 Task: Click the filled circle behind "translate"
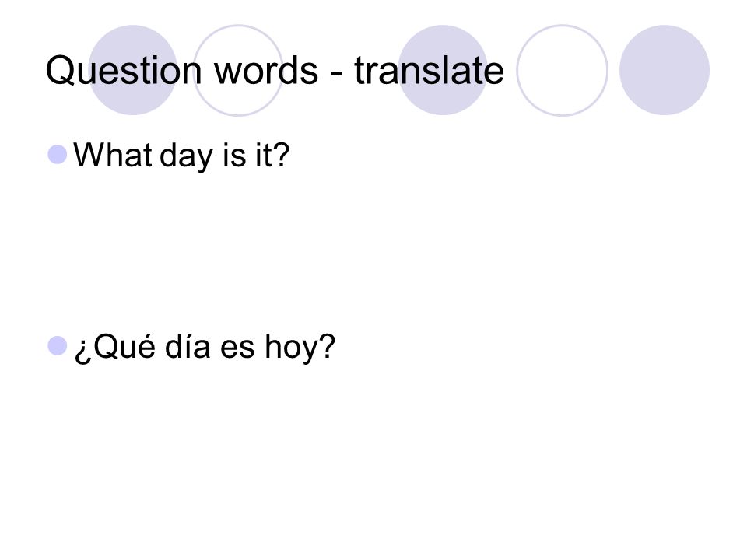[x=443, y=70]
